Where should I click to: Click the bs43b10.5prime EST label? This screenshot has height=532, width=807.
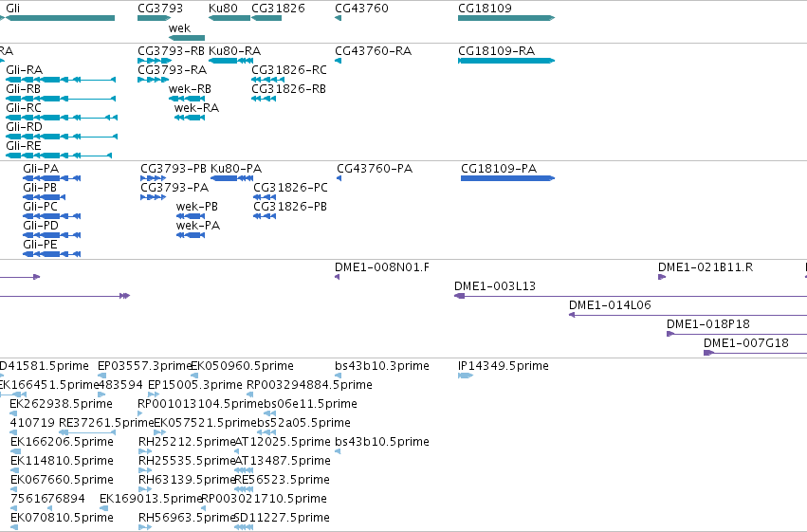tap(382, 443)
